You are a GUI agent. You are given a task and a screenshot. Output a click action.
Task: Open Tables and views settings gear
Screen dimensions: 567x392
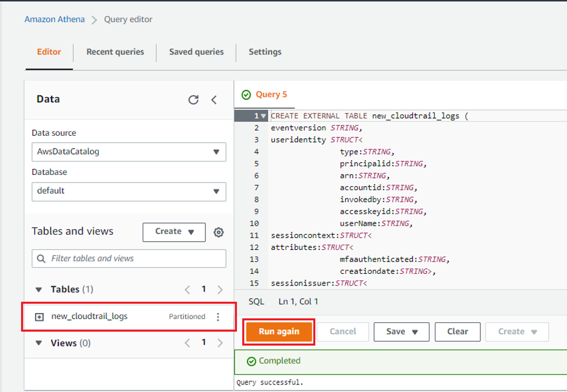(218, 232)
